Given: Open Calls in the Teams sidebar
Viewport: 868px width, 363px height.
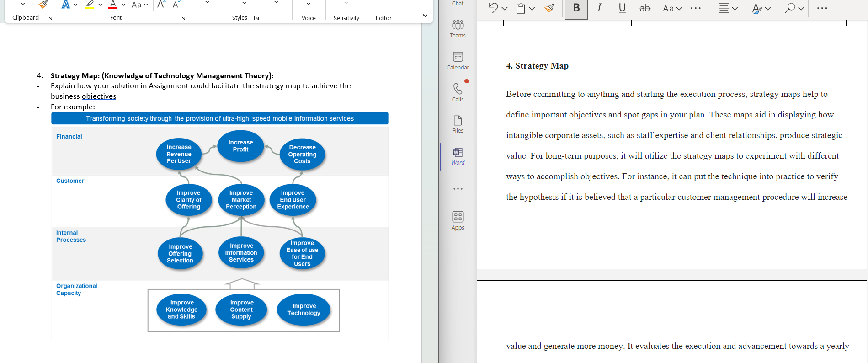Looking at the screenshot, I should [x=458, y=92].
